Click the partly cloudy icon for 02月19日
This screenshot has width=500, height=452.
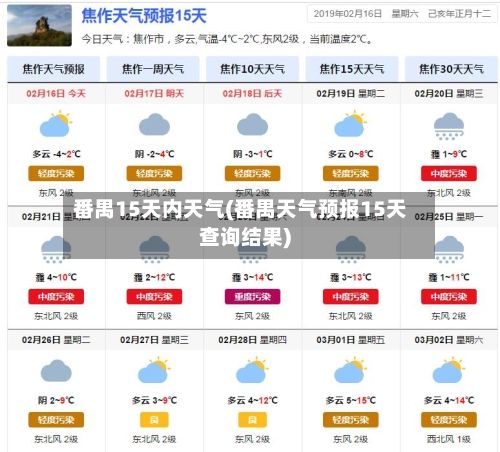pos(351,124)
